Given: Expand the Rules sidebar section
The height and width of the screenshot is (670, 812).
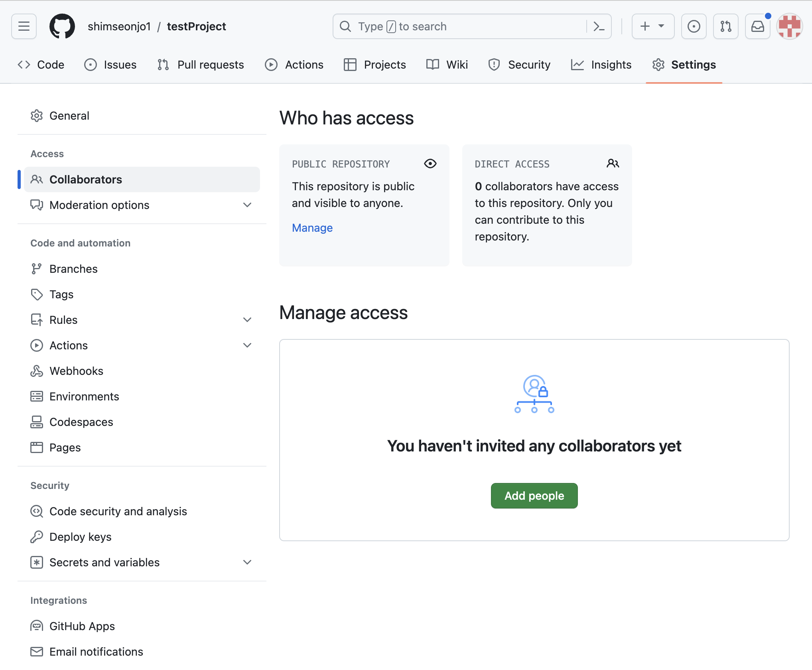Looking at the screenshot, I should point(247,320).
